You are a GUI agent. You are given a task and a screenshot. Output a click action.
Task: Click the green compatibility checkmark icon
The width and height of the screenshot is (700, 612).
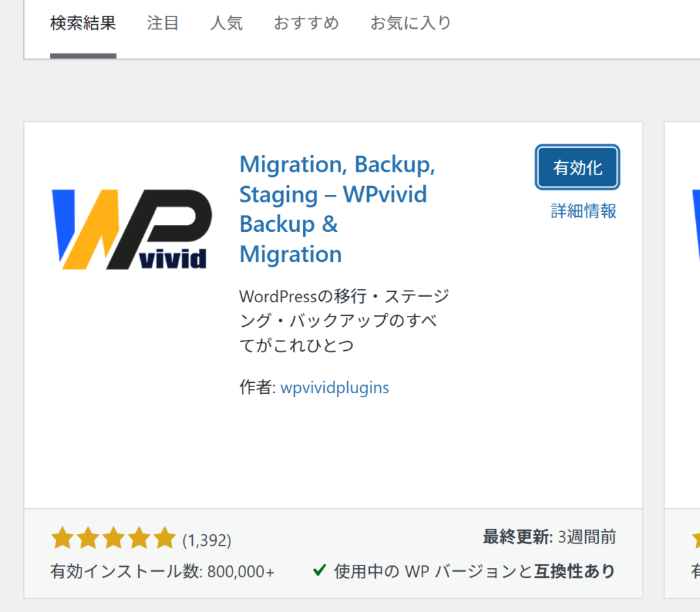[319, 570]
